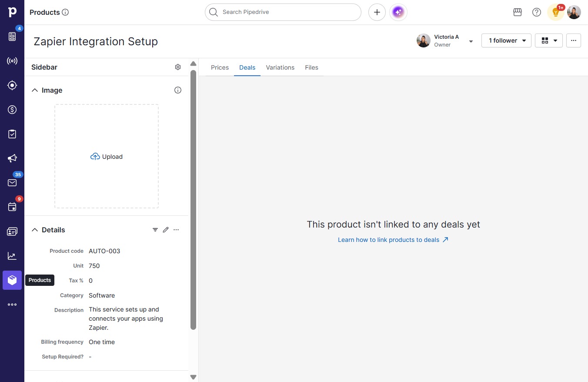This screenshot has width=588, height=382.
Task: Click the sidebar vertical scrollbar thumb
Action: (194, 200)
